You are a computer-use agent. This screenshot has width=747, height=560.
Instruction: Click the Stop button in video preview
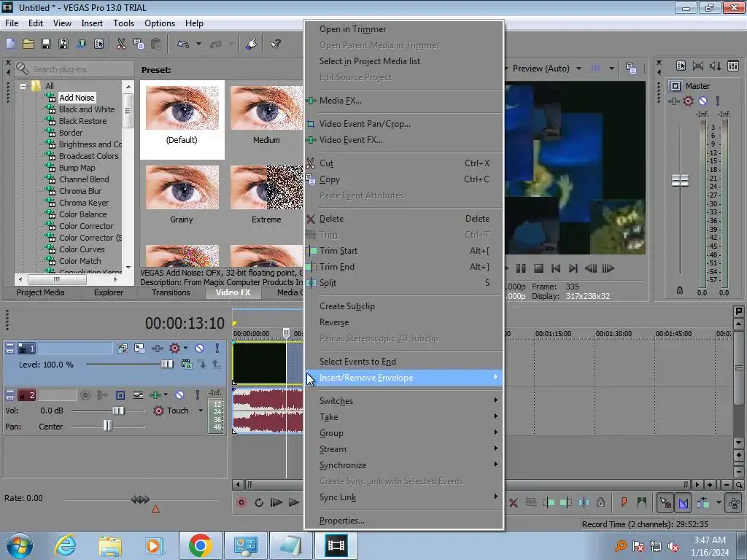[x=538, y=268]
